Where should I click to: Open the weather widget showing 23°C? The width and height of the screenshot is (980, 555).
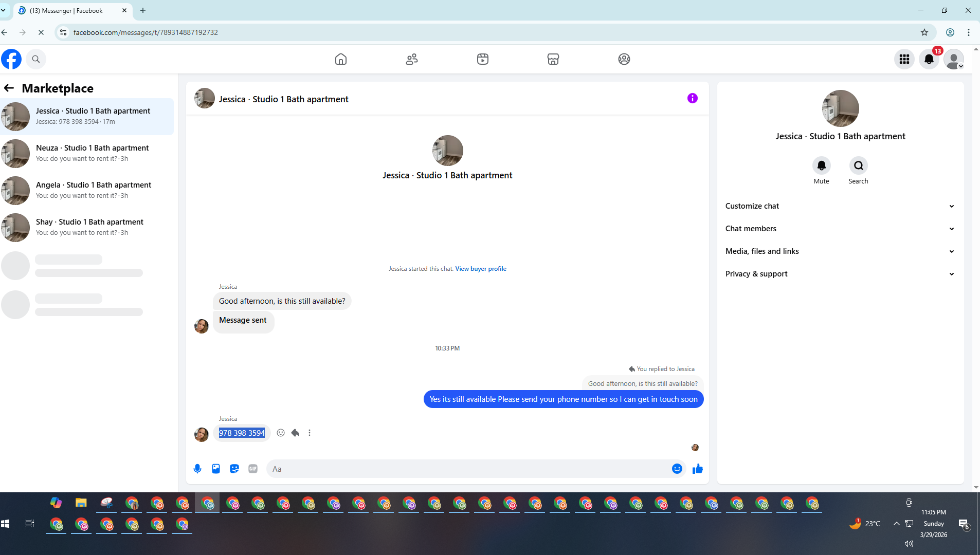click(865, 524)
